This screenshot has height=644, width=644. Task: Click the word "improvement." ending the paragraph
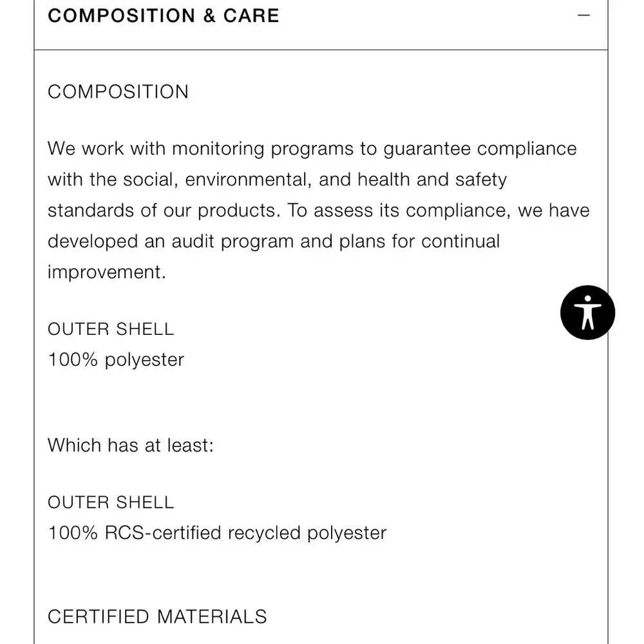coord(106,272)
